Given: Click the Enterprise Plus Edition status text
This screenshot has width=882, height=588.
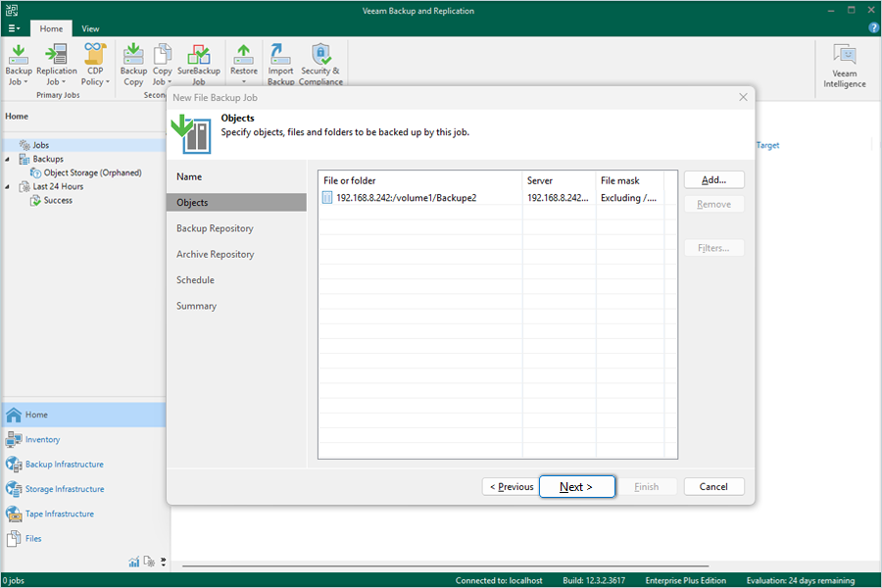Looking at the screenshot, I should click(x=685, y=580).
